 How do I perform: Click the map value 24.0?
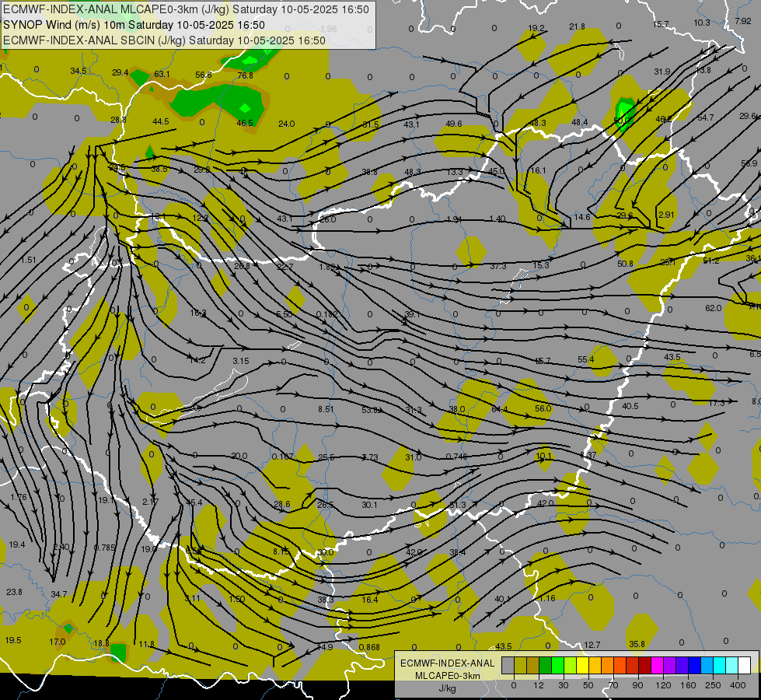coord(286,124)
